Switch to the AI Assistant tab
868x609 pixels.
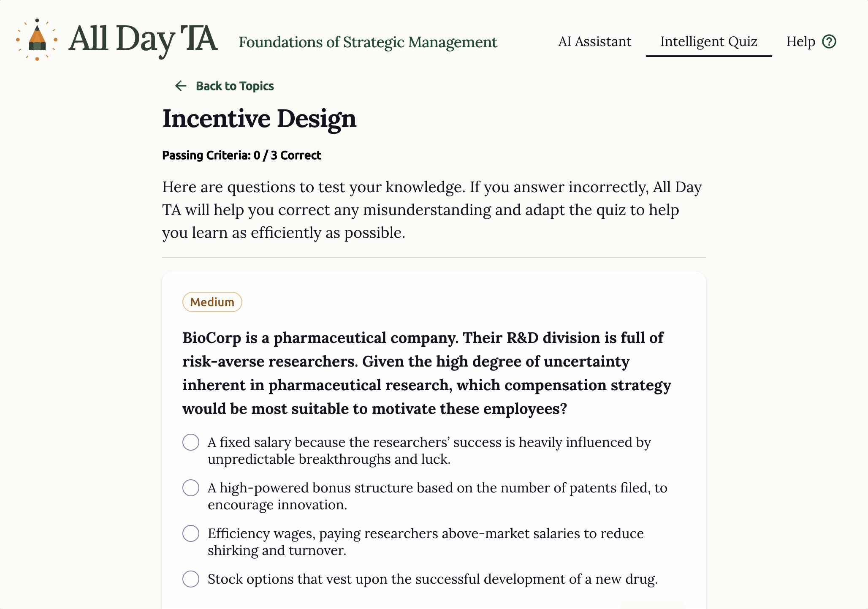tap(594, 41)
